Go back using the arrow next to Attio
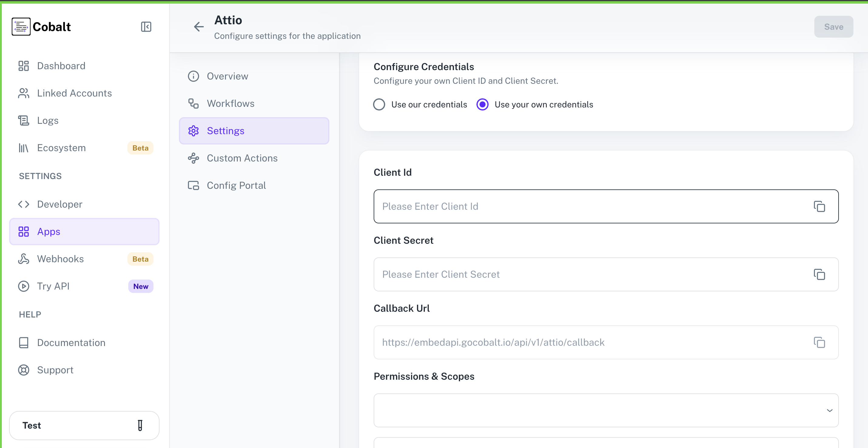Screen dimensions: 868x448 click(199, 27)
